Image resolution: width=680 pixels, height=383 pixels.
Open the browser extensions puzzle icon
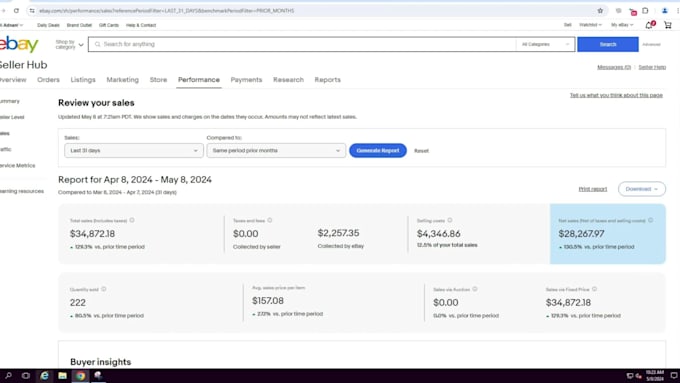coord(645,11)
